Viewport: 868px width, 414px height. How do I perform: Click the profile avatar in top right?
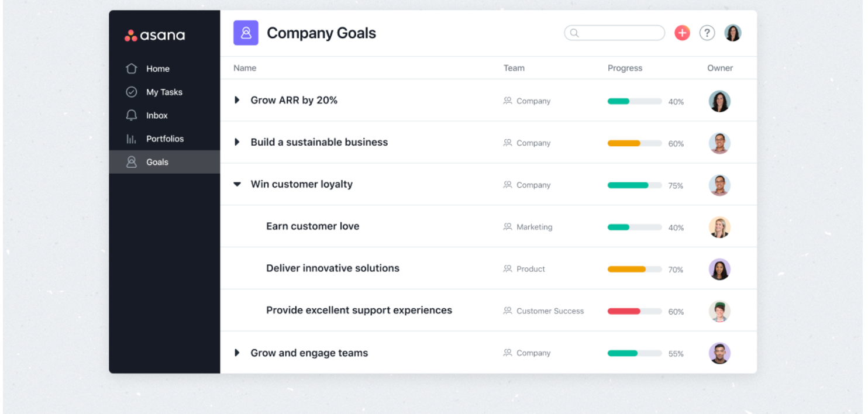733,33
